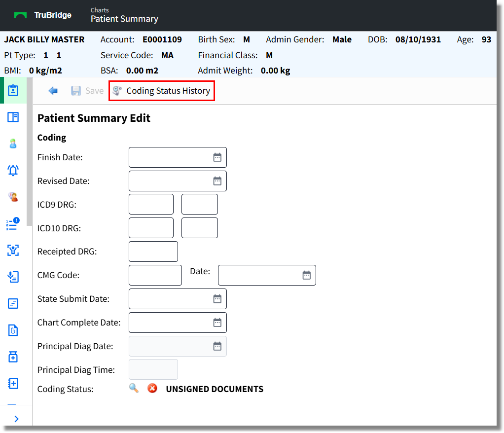Look up Coding Status with magnifier
Screen dimensions: 504x433
(x=134, y=388)
